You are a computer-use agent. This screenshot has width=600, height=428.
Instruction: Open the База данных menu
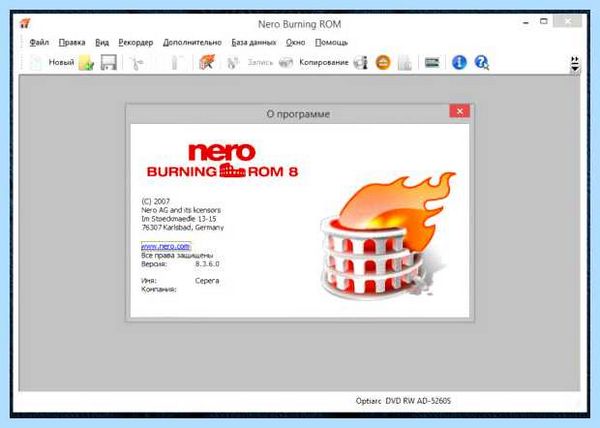pos(254,42)
